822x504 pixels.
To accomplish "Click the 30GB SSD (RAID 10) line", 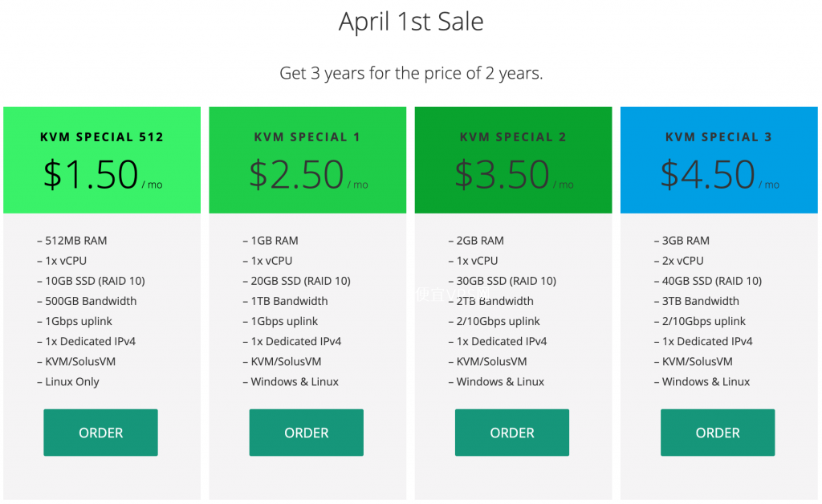I will (x=503, y=282).
